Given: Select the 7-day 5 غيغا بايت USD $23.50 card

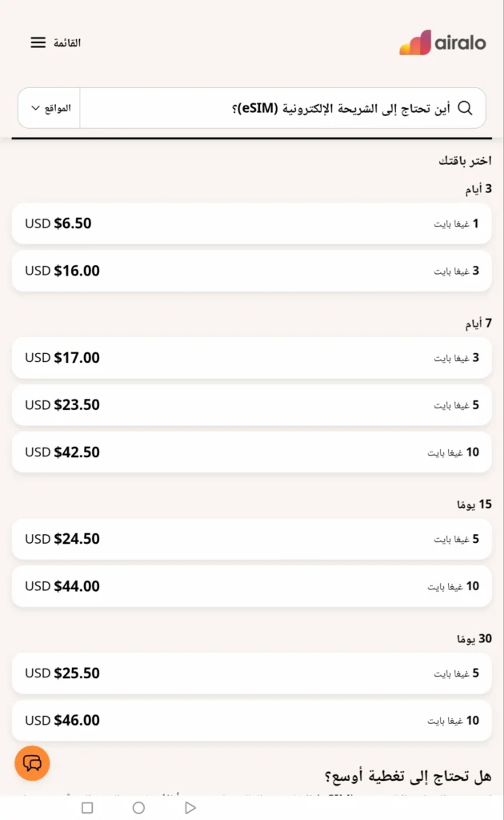Looking at the screenshot, I should [252, 404].
